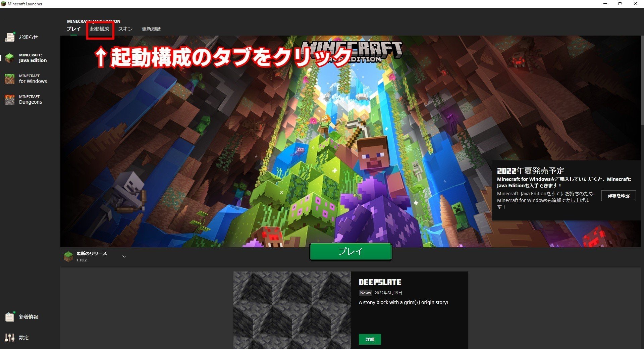The height and width of the screenshot is (349, 644).
Task: Open the 更新履歴 tab
Action: coord(151,29)
